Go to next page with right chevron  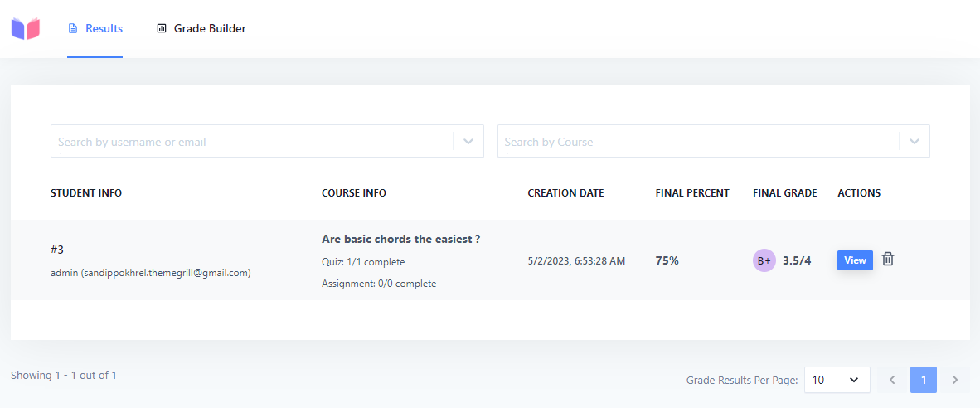pyautogui.click(x=954, y=380)
